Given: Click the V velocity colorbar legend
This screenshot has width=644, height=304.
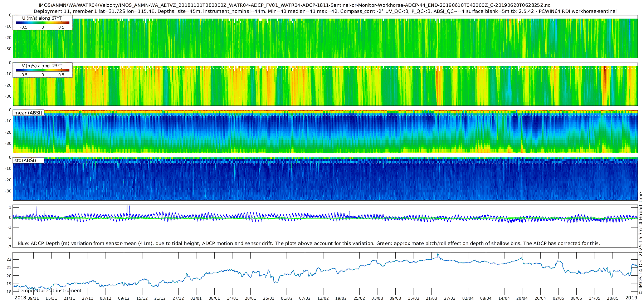Looking at the screenshot, I should (x=43, y=70).
